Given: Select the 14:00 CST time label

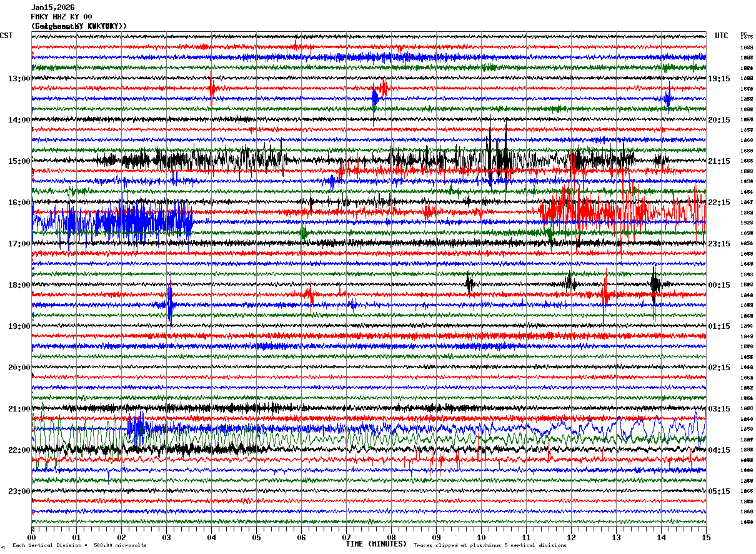Looking at the screenshot, I should (19, 120).
